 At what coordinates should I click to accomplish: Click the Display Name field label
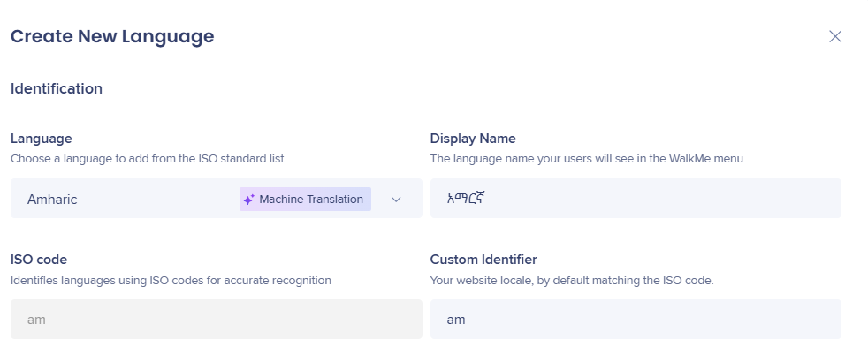click(x=473, y=139)
